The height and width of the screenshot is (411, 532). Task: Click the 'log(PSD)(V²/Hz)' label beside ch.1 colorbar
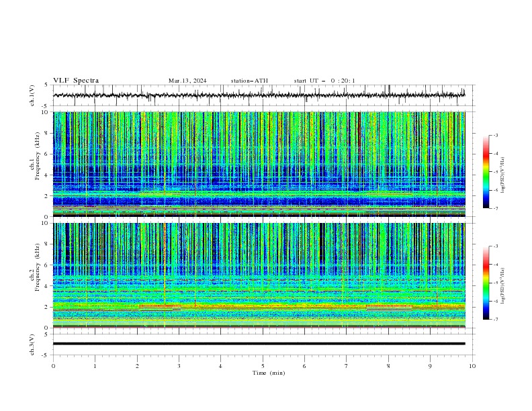tap(503, 175)
